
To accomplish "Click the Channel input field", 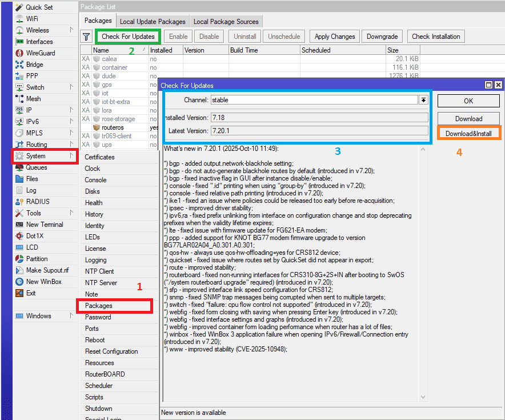I will point(314,100).
